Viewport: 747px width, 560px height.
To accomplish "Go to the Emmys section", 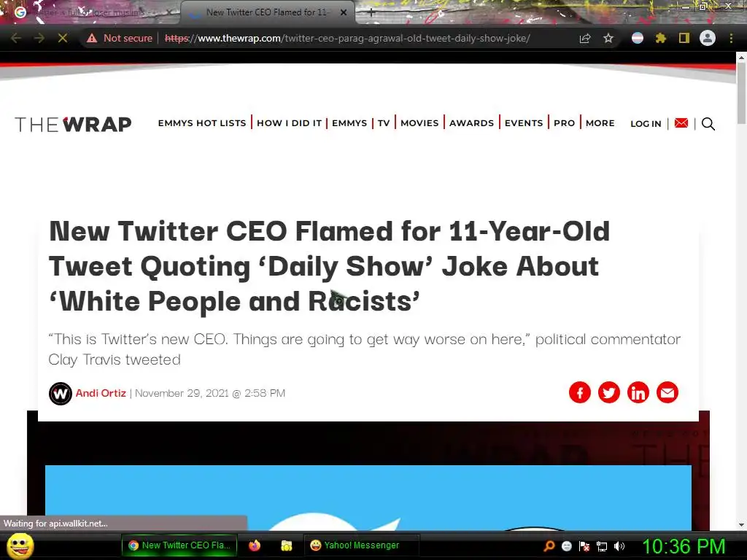I will (x=349, y=122).
